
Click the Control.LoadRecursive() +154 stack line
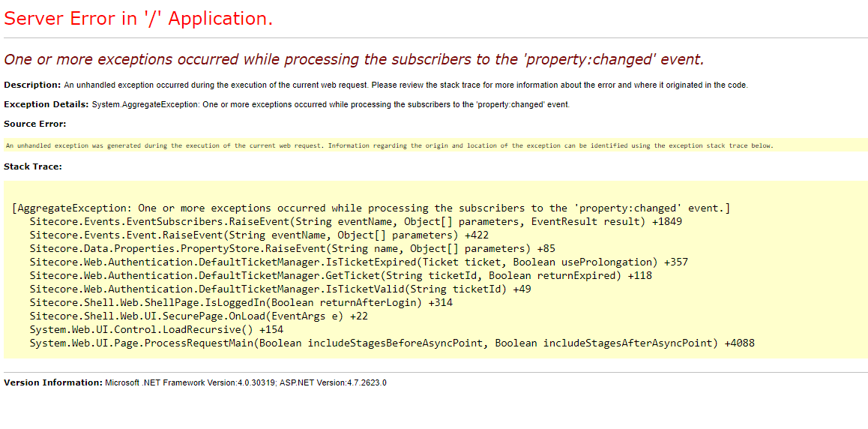tap(157, 329)
